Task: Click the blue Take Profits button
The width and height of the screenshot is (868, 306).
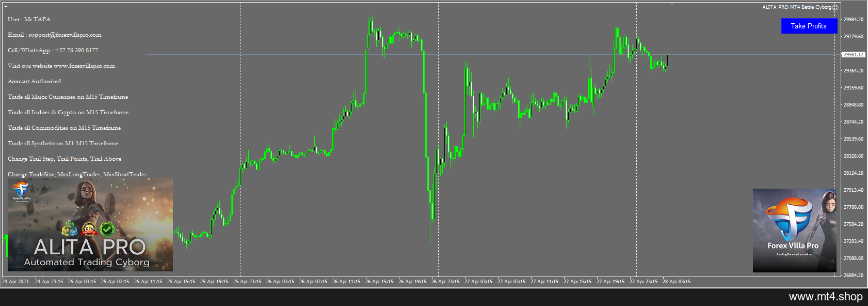Action: click(x=809, y=26)
